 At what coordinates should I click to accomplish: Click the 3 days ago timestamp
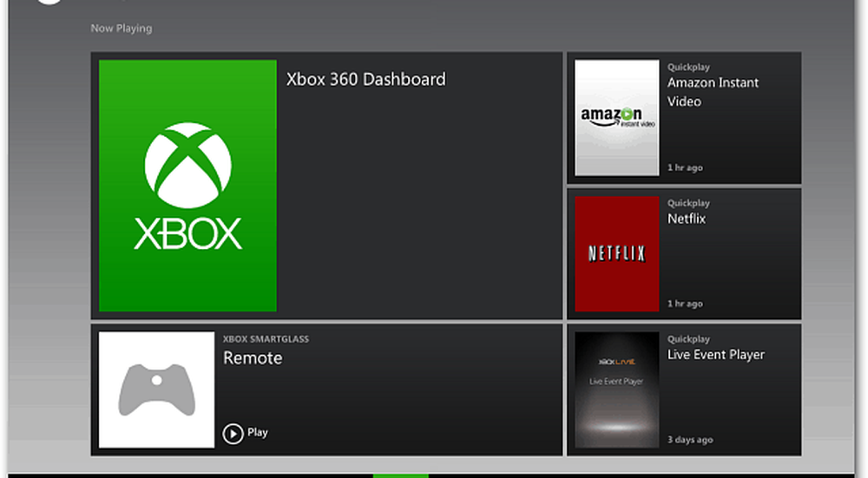pyautogui.click(x=689, y=440)
